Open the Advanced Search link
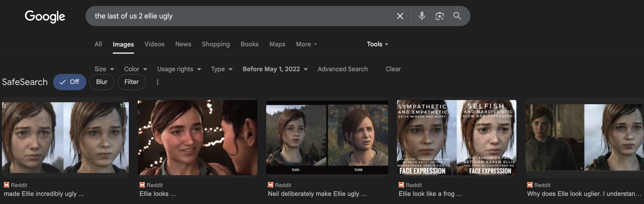Viewport: 644px width, 204px height. (x=343, y=69)
